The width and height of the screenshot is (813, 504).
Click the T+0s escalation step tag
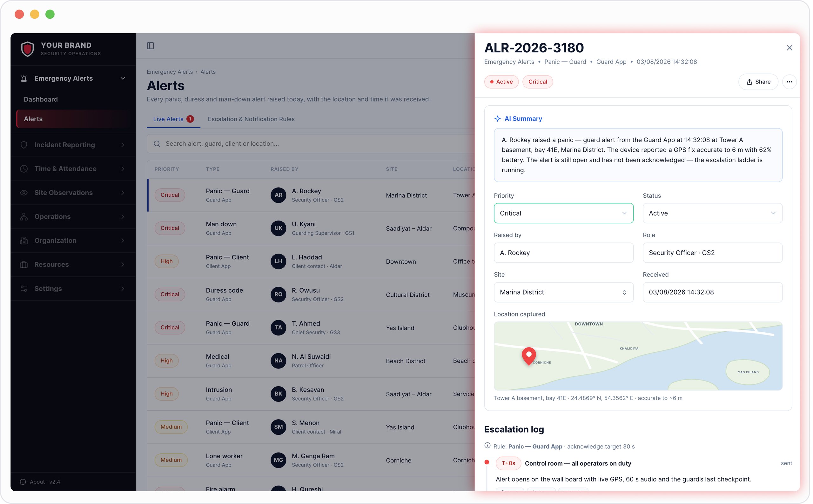(x=508, y=463)
